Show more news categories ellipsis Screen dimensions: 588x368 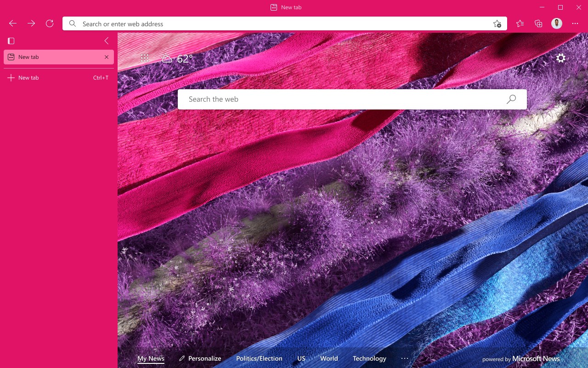click(x=405, y=358)
